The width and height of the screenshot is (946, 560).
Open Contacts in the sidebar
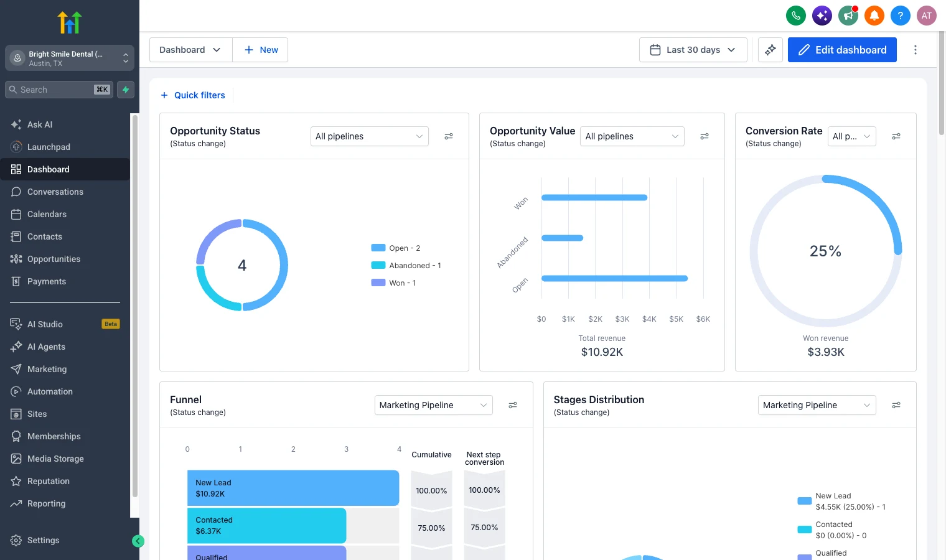[65, 236]
